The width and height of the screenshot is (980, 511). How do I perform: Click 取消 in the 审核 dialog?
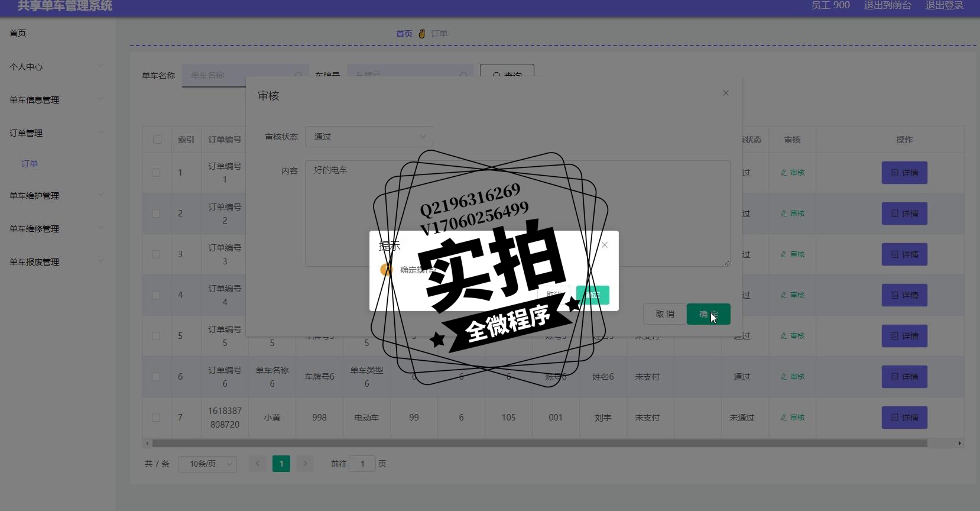tap(665, 314)
